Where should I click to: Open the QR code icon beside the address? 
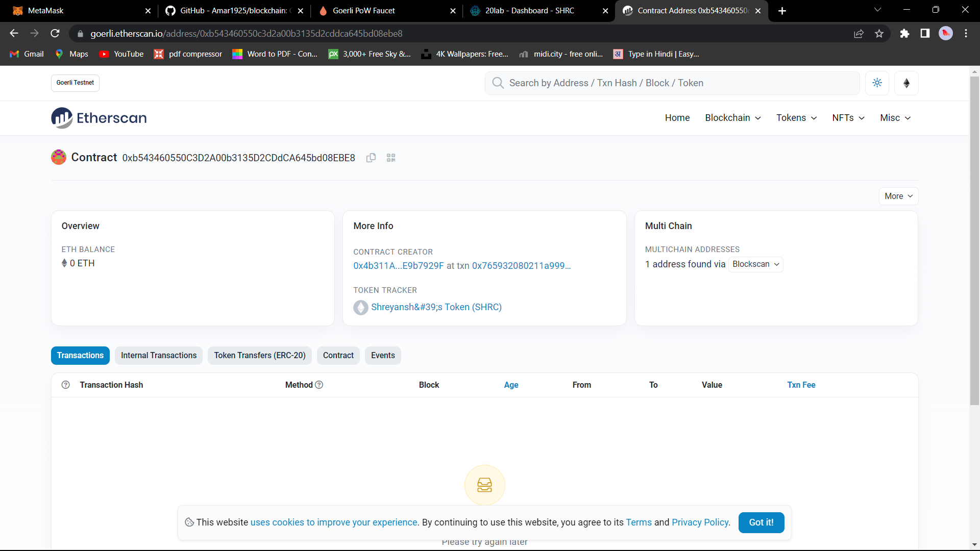(390, 158)
